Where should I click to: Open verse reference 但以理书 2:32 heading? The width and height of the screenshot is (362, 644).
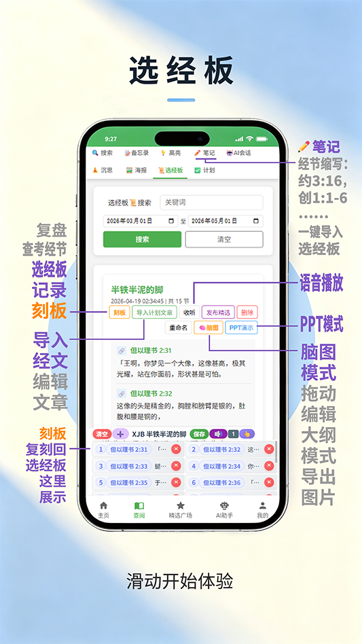(x=151, y=394)
